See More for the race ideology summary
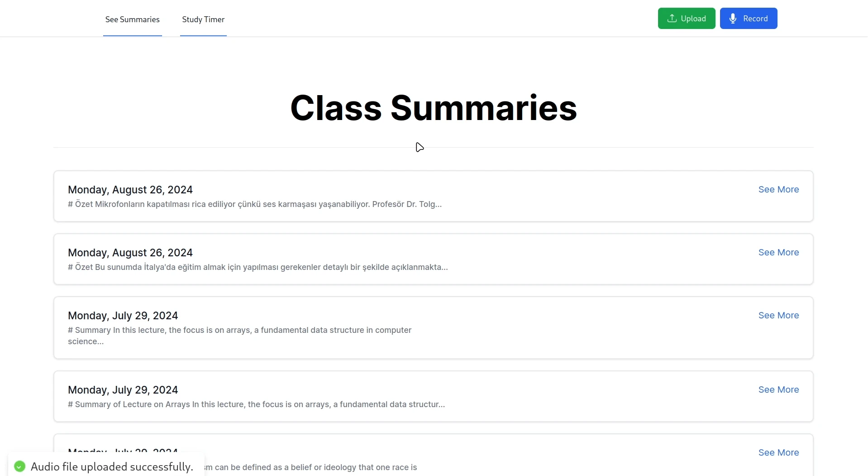 pos(778,452)
